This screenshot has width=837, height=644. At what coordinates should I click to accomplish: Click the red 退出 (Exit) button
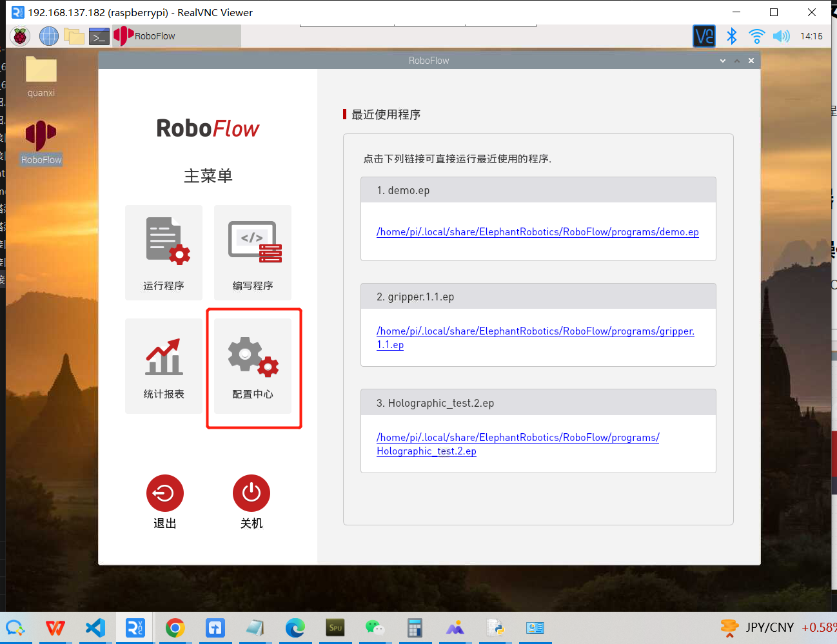165,493
